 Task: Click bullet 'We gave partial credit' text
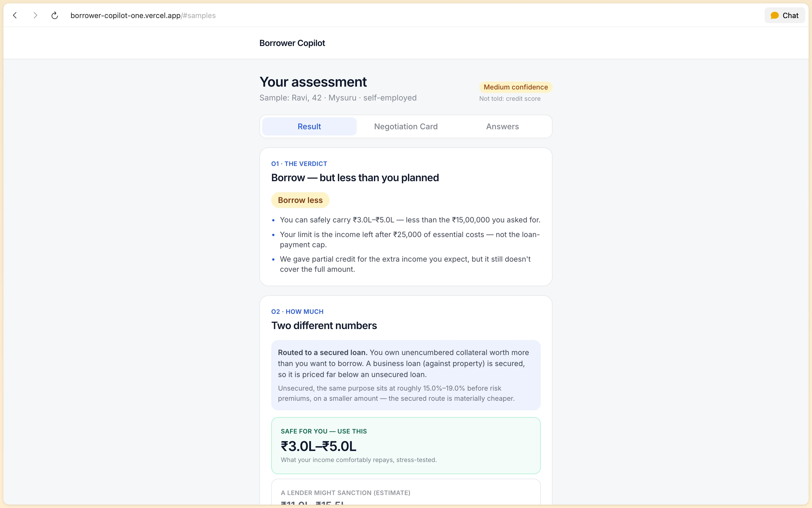pyautogui.click(x=405, y=264)
